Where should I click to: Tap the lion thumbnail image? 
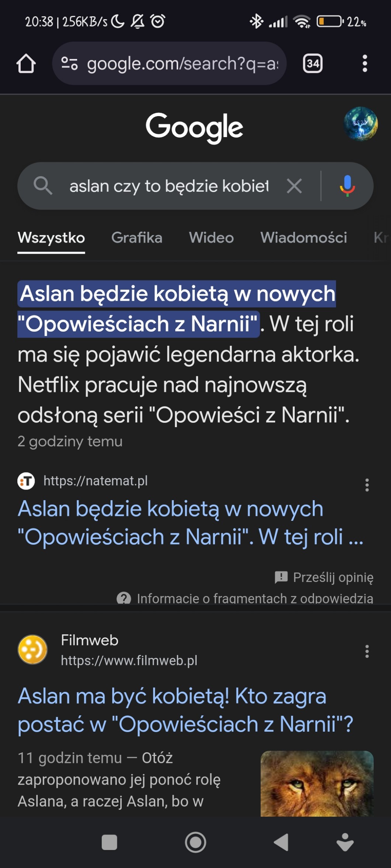[x=317, y=783]
